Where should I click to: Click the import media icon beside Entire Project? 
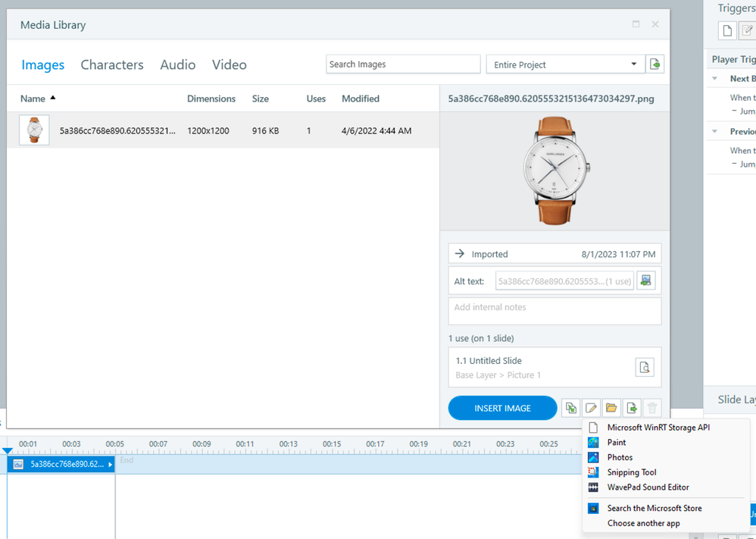(655, 64)
